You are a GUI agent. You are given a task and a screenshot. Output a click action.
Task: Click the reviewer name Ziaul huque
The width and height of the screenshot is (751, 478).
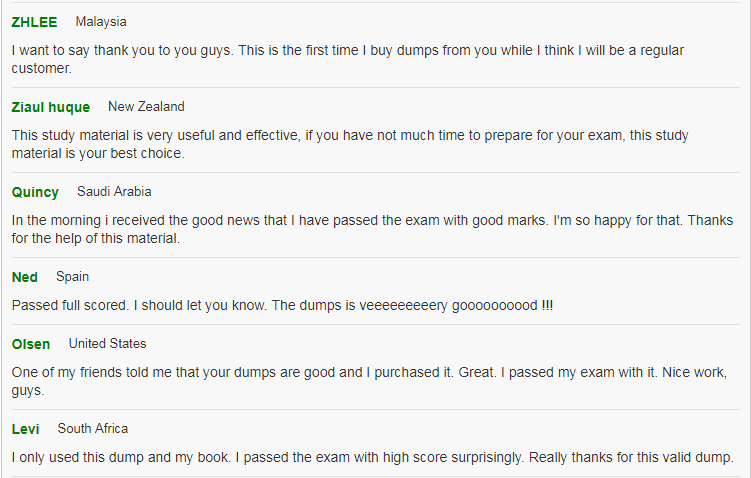pos(51,107)
